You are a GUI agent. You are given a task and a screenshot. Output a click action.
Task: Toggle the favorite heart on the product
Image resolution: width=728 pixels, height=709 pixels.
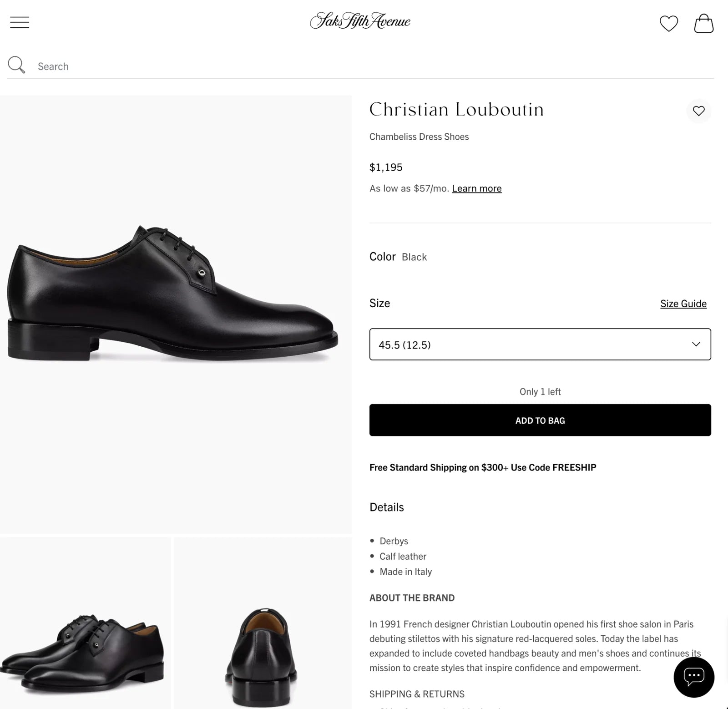click(698, 111)
